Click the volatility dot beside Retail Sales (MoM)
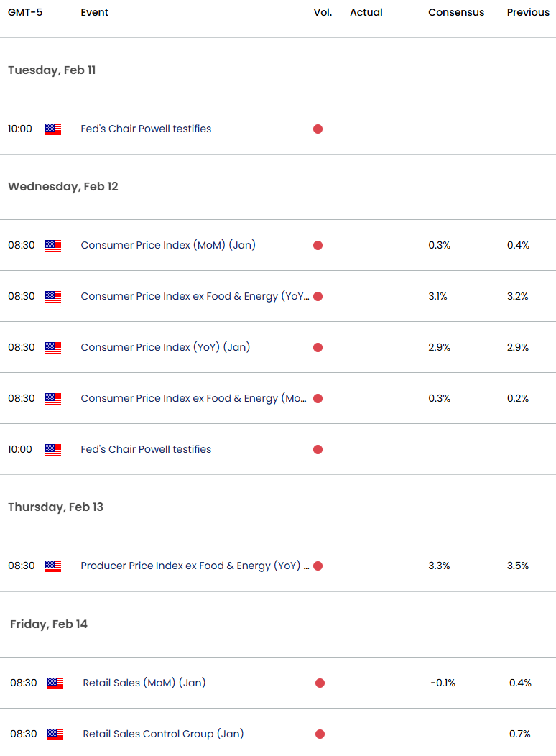556x756 pixels. click(320, 683)
